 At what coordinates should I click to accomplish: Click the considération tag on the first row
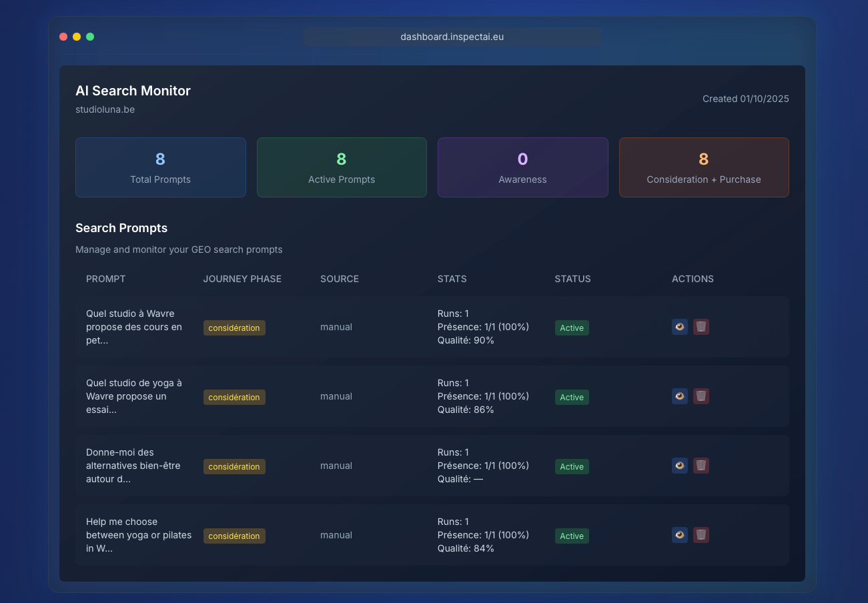pos(234,328)
